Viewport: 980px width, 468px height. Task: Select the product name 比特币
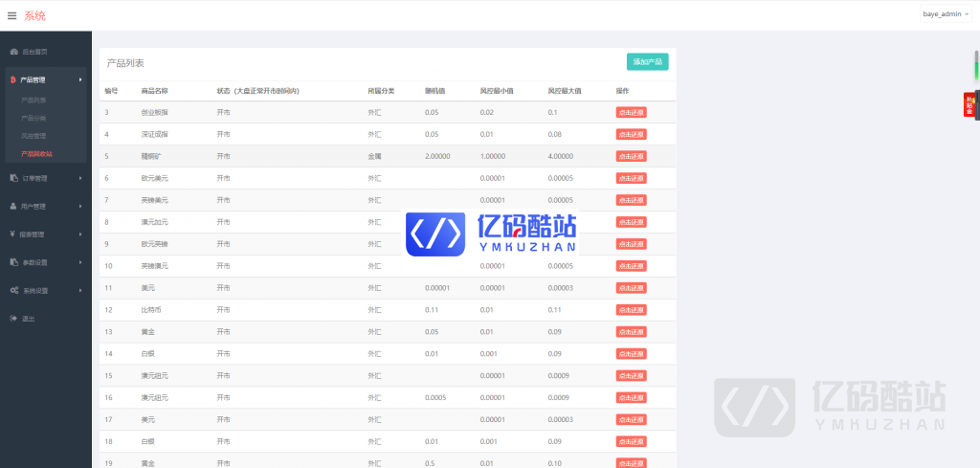[x=151, y=310]
